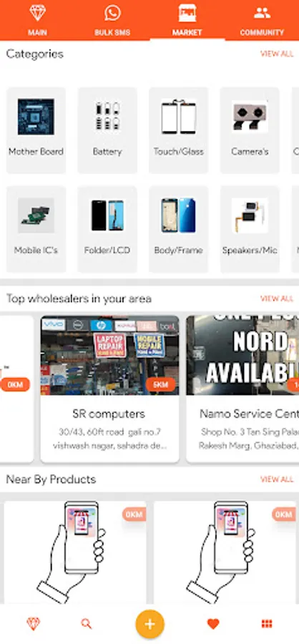
Task: View all top wholesalers
Action: pos(277,298)
